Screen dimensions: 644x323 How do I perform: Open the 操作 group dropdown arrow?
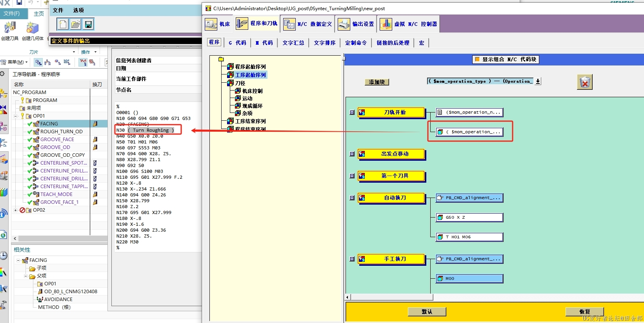click(x=95, y=52)
